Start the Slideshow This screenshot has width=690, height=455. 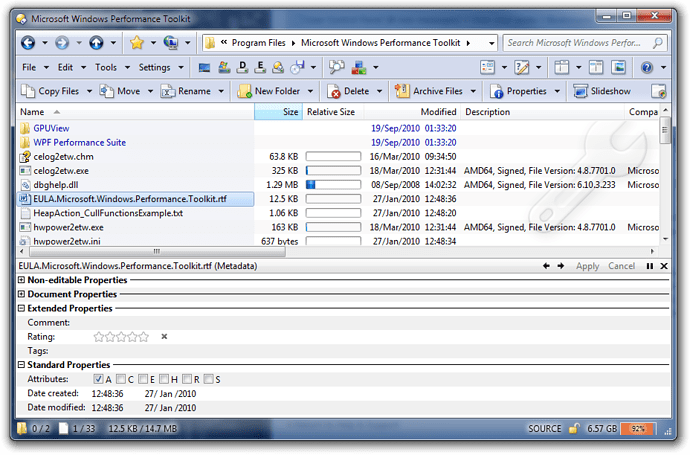(602, 91)
